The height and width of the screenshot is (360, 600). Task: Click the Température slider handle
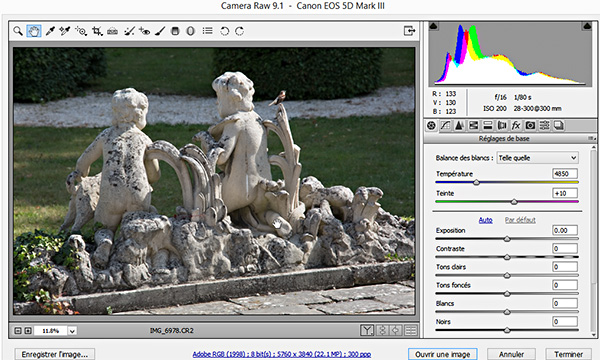(x=476, y=182)
